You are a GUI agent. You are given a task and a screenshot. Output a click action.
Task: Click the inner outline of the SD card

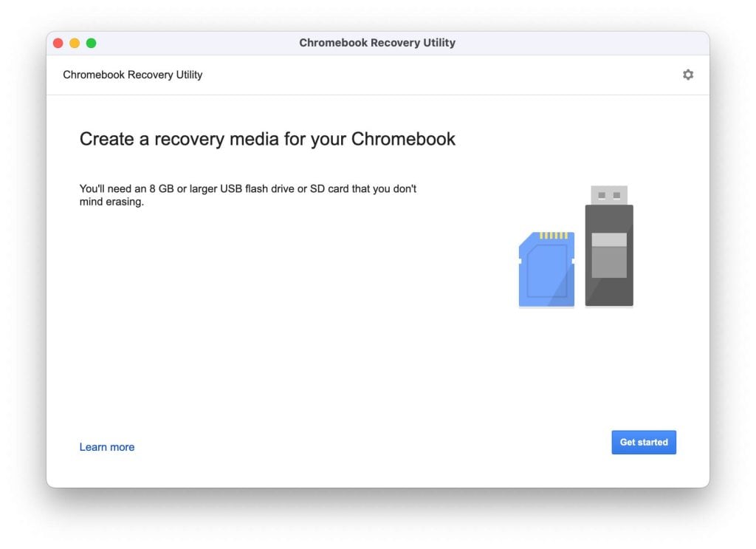pyautogui.click(x=547, y=270)
